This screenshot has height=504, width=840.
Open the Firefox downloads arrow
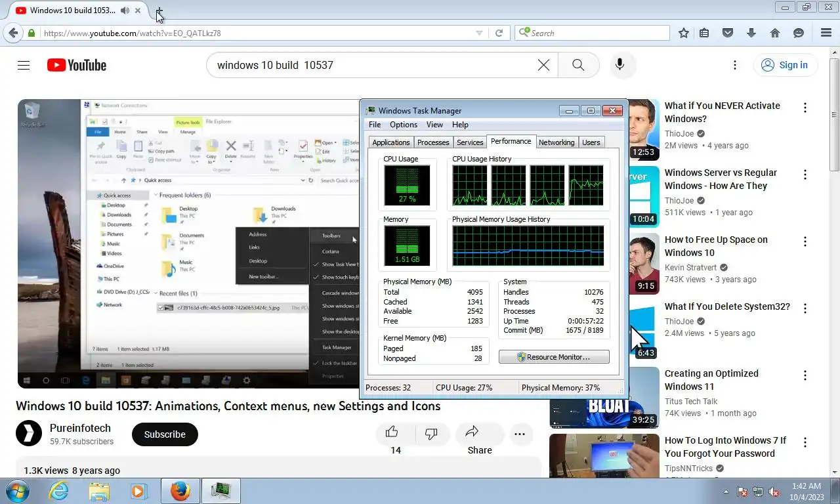751,33
